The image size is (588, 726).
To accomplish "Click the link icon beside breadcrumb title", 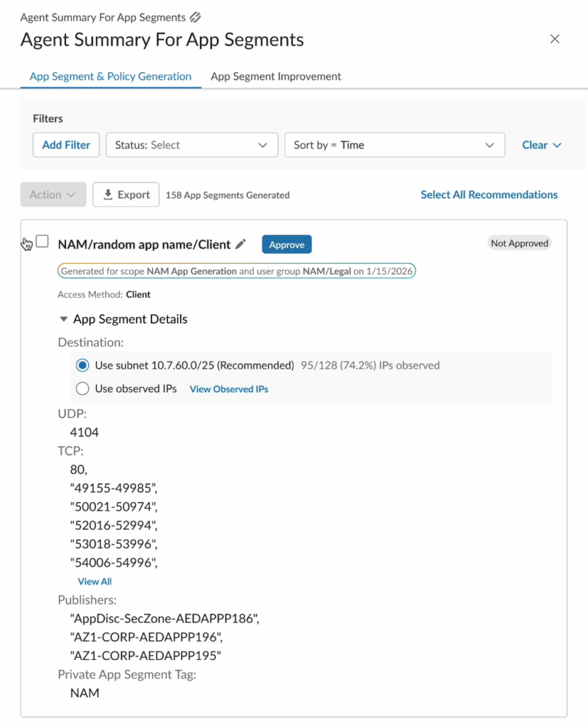I will tap(196, 17).
